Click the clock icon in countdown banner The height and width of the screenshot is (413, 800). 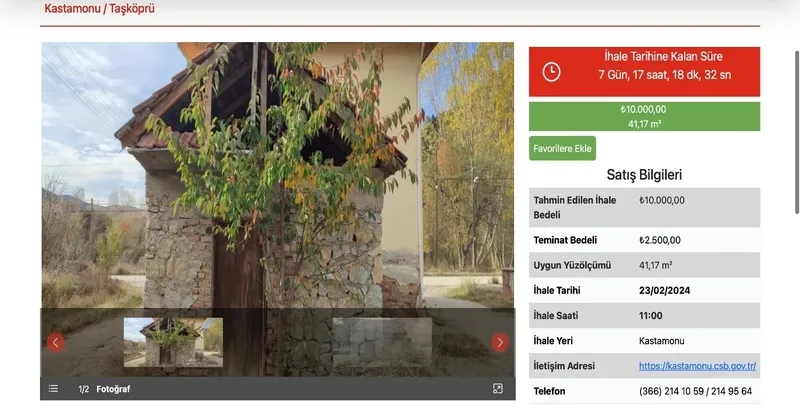(551, 72)
